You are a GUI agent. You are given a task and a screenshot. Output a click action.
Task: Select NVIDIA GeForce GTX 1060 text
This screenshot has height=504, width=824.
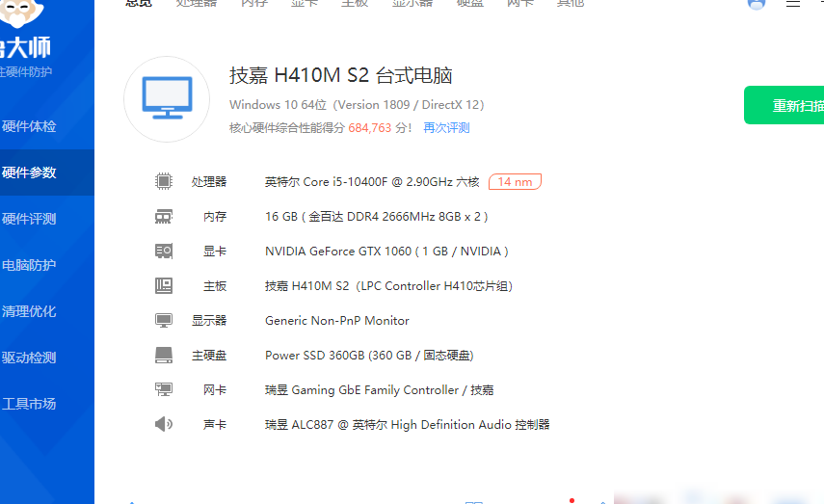tap(386, 252)
